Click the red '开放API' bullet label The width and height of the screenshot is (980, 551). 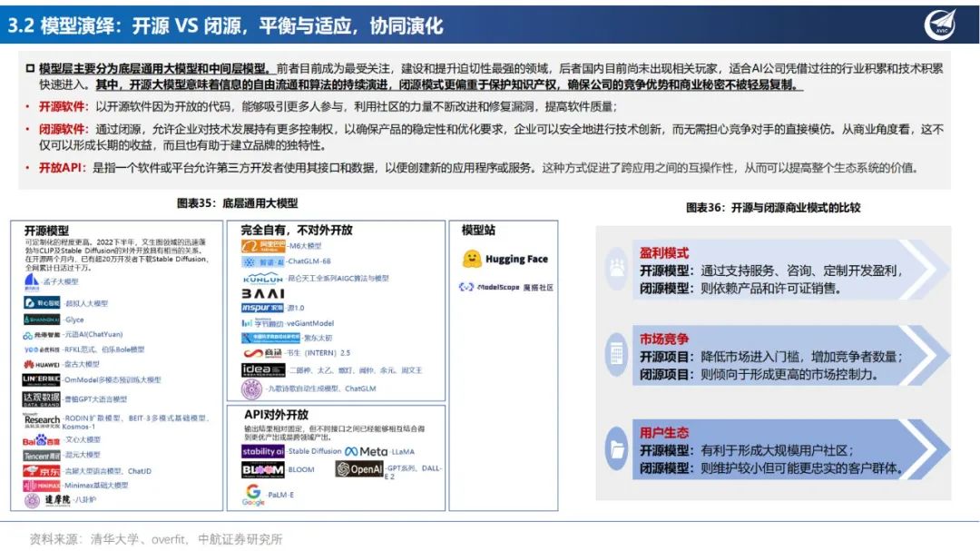click(x=60, y=168)
